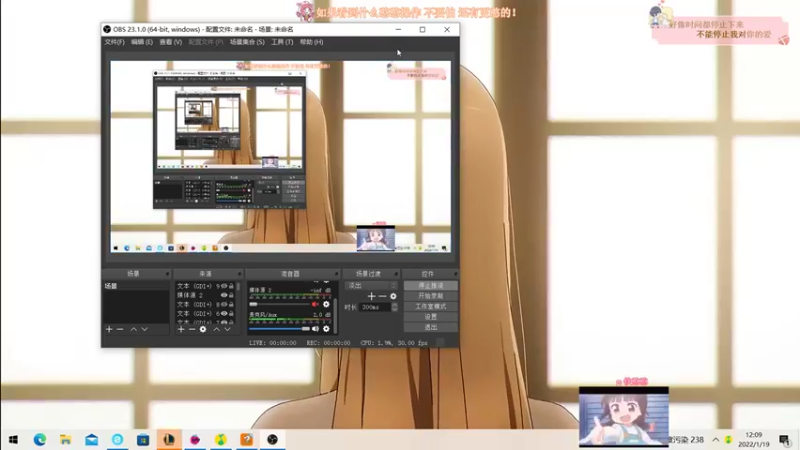Open OBS 设置 settings button
This screenshot has height=450, width=800.
(431, 317)
